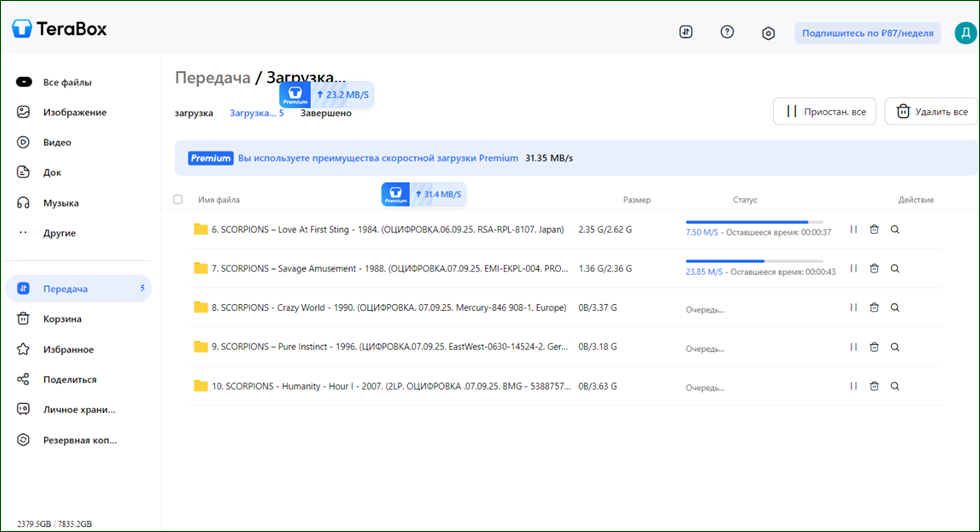The height and width of the screenshot is (532, 980).
Task: Click Приостан. все button
Action: point(824,111)
